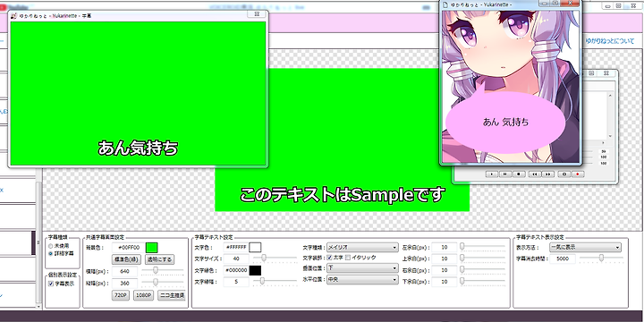Click the あん気持ち subtitle text in green window
Screen dimensions: 644x322
(138, 148)
